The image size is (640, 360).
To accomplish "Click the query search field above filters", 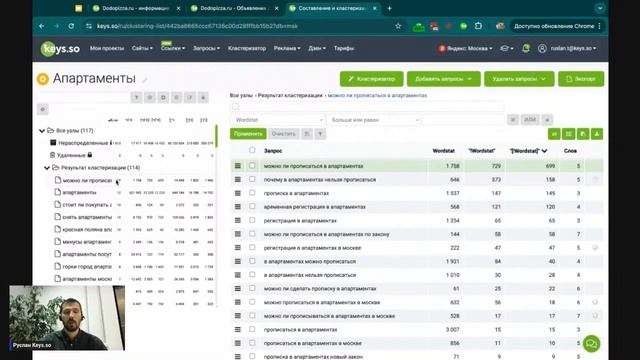I will pos(367,107).
